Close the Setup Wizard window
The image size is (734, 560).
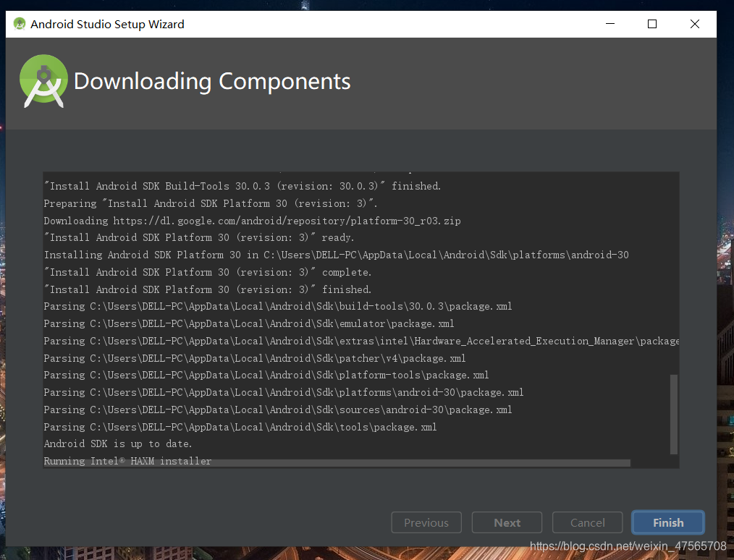pos(695,24)
